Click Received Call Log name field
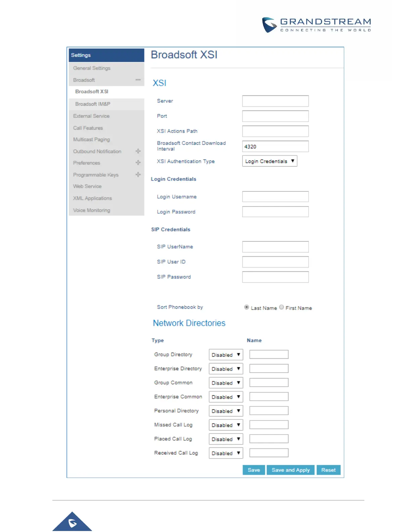The image size is (411, 532). click(x=269, y=453)
